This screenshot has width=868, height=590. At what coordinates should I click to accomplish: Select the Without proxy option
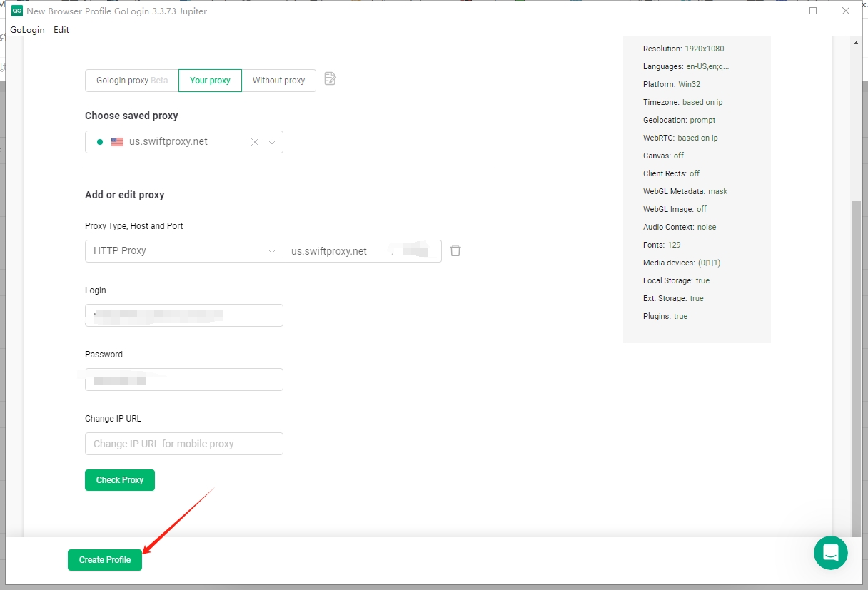point(278,81)
